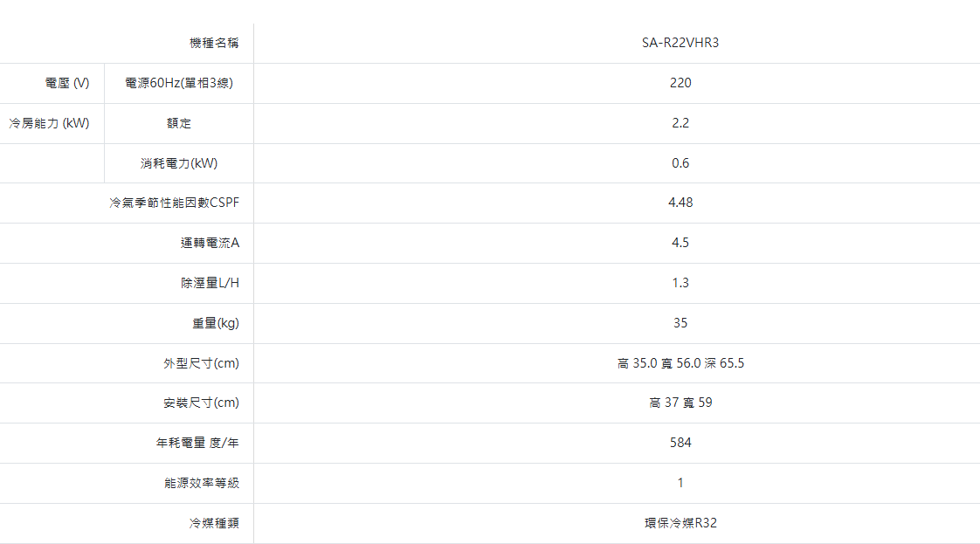Select the refrigerant value 環保冷媒R32
Screen dimensions: 980x544
680,523
